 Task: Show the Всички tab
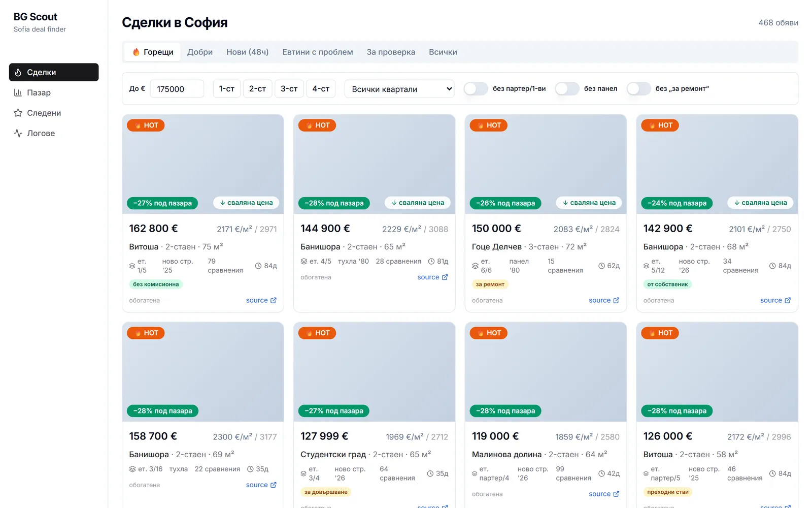click(x=443, y=52)
